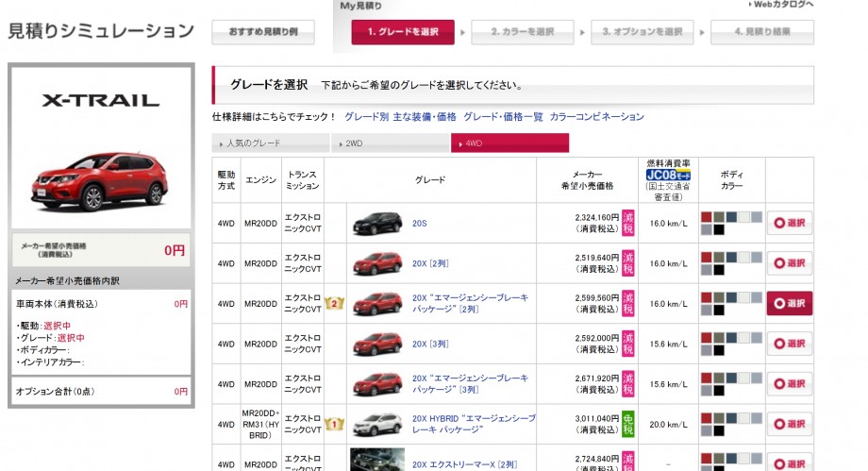Choose 選択 for the 2,671,920円 grade
The image size is (868, 471).
(x=790, y=383)
